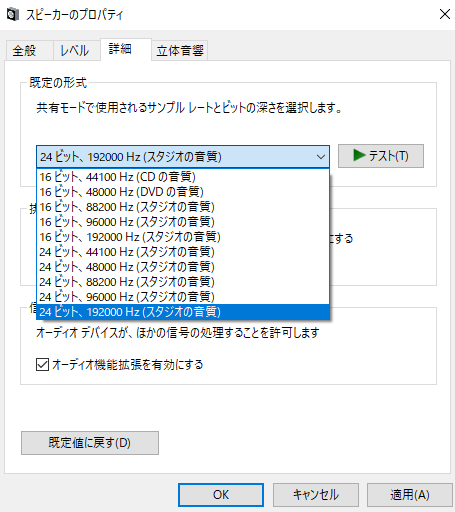
Task: Choose 16 ビット、96000 Hz option
Action: click(183, 222)
